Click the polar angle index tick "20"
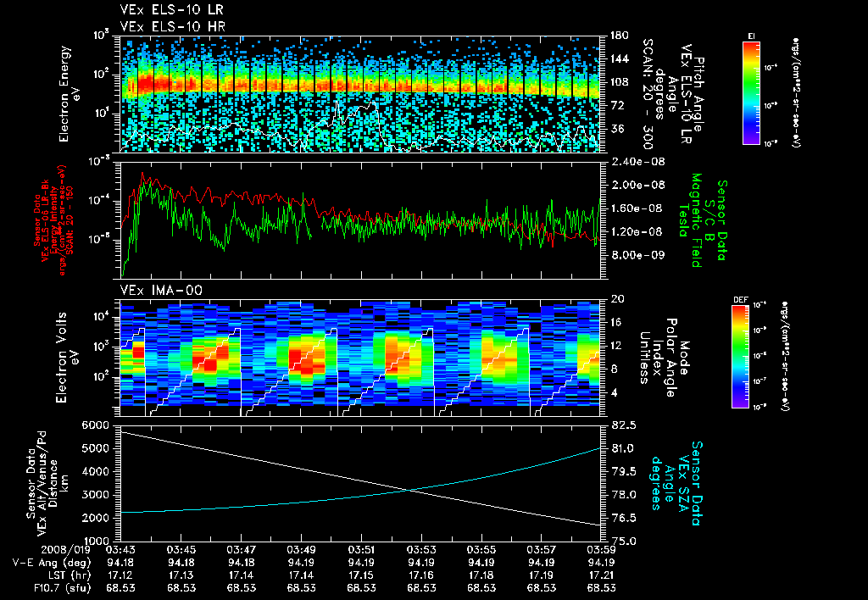The height and width of the screenshot is (600, 868). point(617,299)
